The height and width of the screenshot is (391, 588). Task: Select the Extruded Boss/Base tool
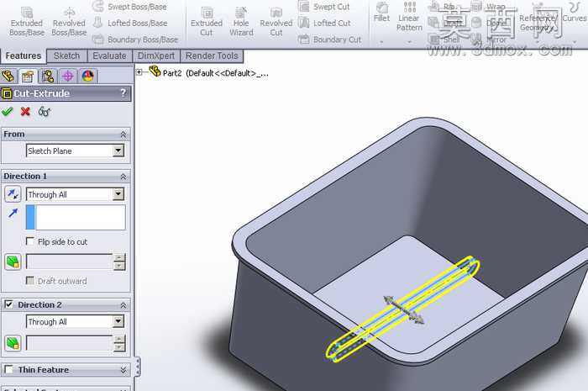coord(27,22)
